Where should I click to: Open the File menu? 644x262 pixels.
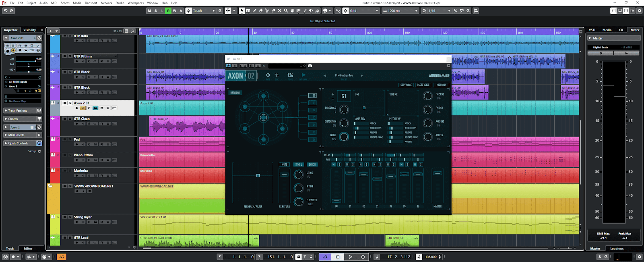pos(12,3)
